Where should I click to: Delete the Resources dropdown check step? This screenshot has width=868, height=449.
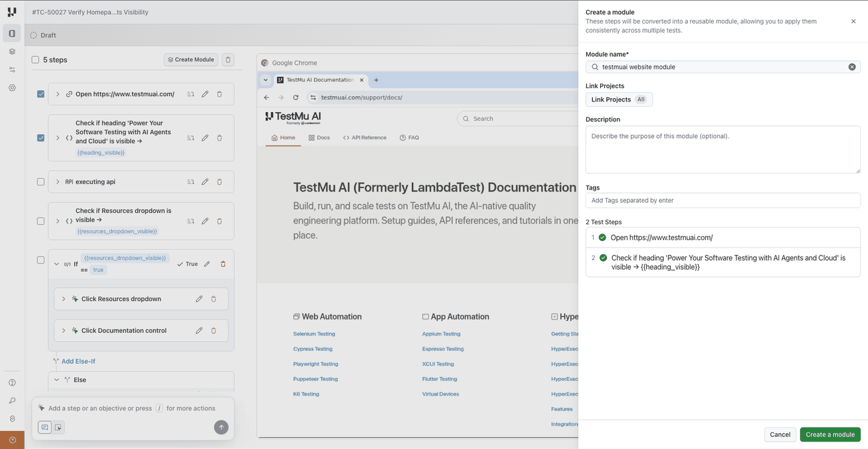coord(219,221)
